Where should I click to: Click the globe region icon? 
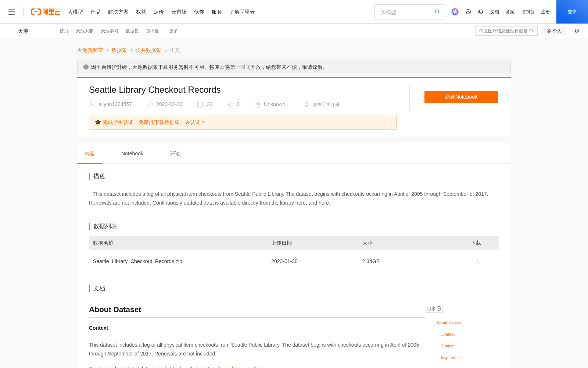click(x=468, y=12)
